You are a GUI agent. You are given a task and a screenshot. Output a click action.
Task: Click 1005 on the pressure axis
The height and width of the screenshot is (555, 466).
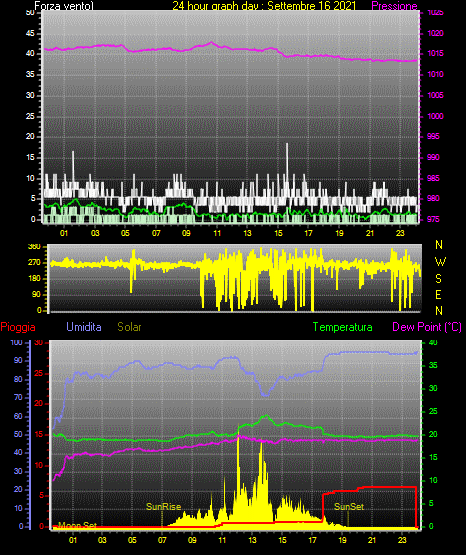(435, 95)
